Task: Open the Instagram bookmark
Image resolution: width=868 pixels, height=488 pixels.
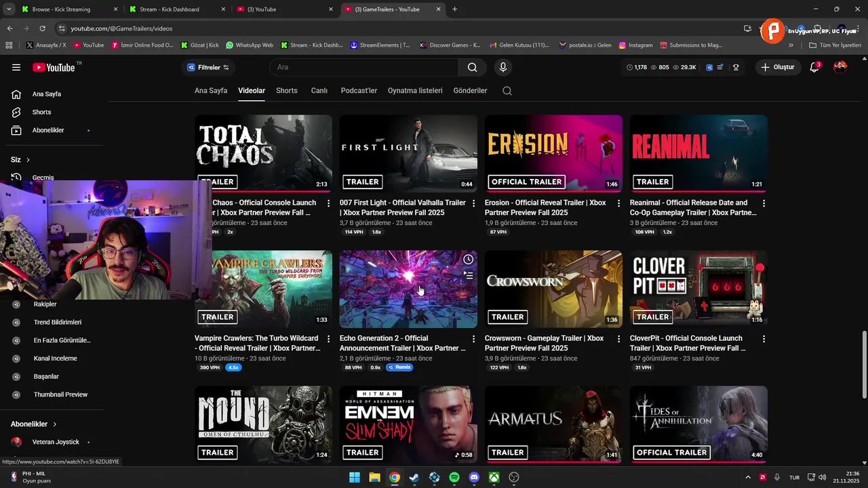Action: tap(635, 45)
